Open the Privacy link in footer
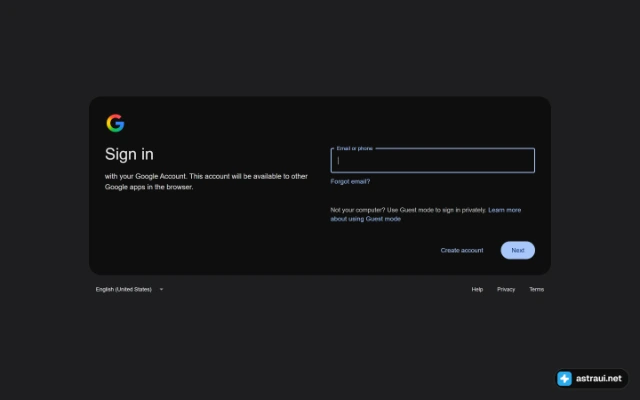This screenshot has width=640, height=400. point(506,289)
